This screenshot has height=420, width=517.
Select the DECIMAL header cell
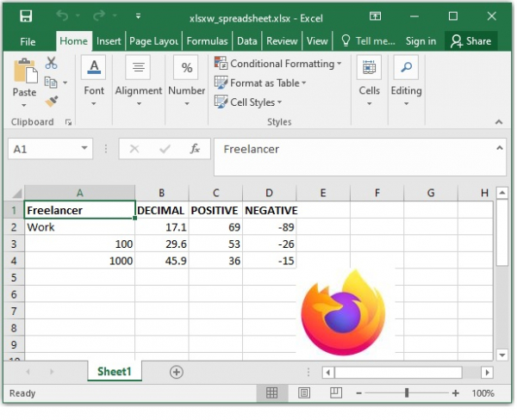click(162, 210)
